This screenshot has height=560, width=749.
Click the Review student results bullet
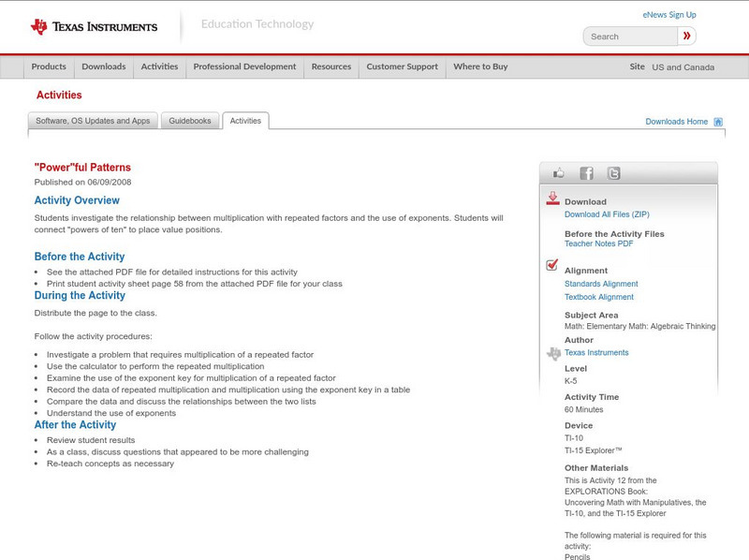pyautogui.click(x=91, y=440)
